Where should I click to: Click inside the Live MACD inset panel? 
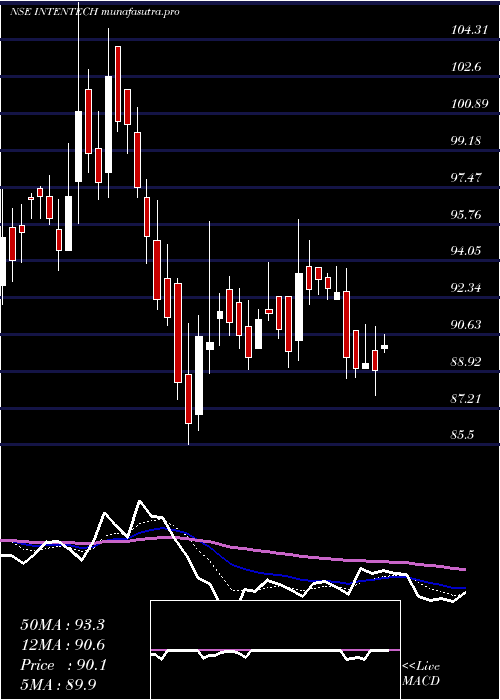pos(275,650)
